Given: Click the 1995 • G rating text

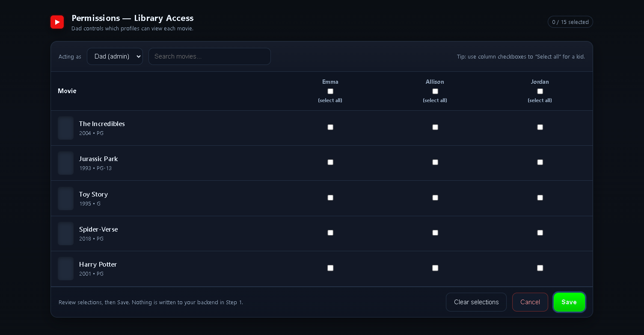Looking at the screenshot, I should pyautogui.click(x=90, y=204).
